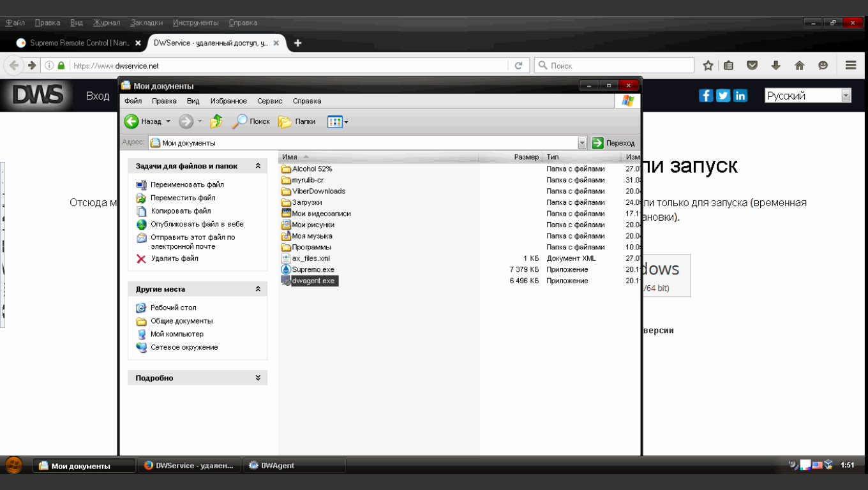This screenshot has height=490, width=868.
Task: Open the Русский language dropdown
Action: (x=808, y=96)
